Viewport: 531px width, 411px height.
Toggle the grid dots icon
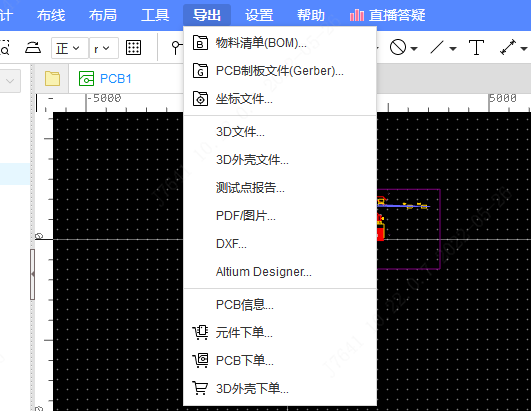click(133, 47)
